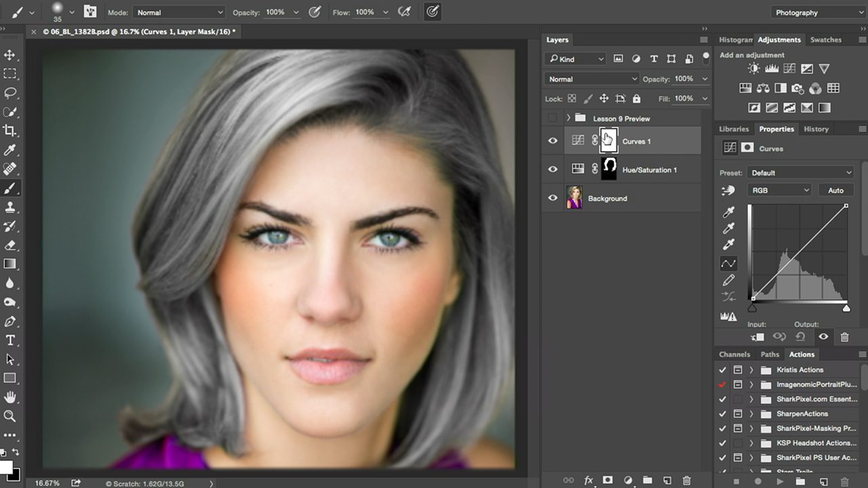Click the lock all padlock icon
The height and width of the screenshot is (488, 868).
pyautogui.click(x=637, y=99)
